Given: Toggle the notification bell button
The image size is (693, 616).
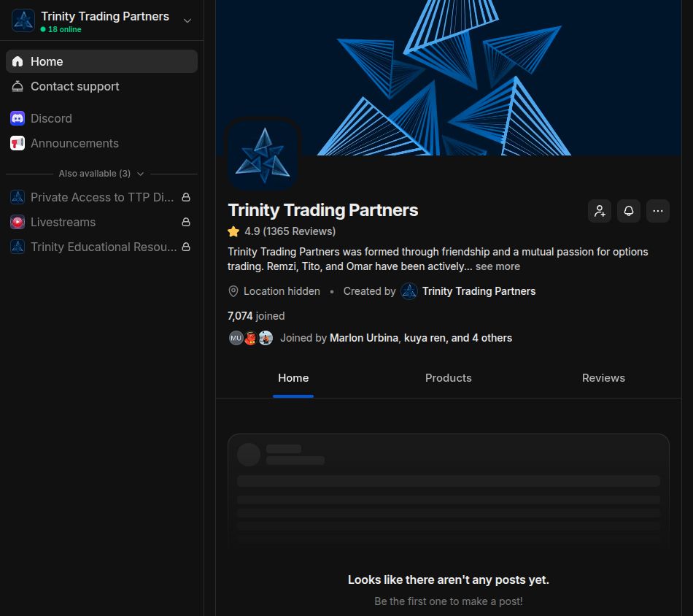Looking at the screenshot, I should (x=629, y=211).
